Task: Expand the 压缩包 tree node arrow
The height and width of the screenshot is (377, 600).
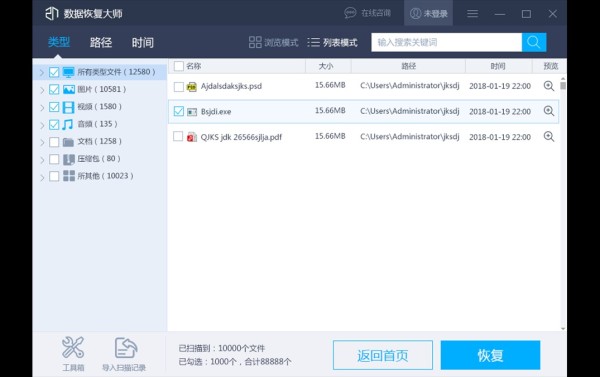Action: point(42,160)
